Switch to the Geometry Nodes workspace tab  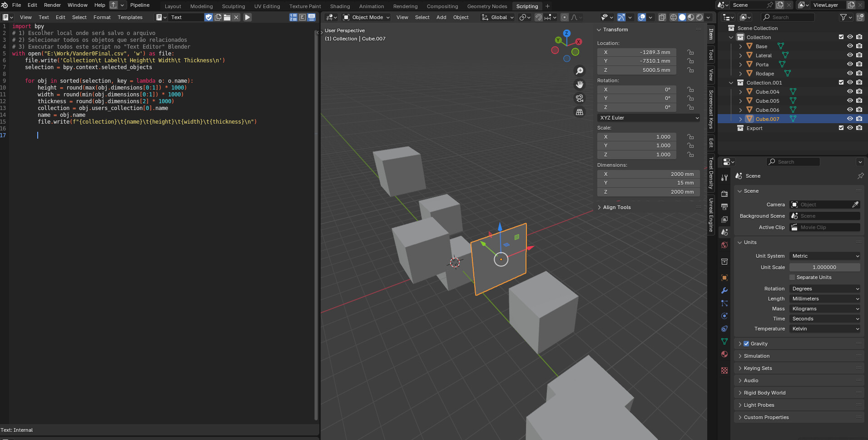coord(487,6)
